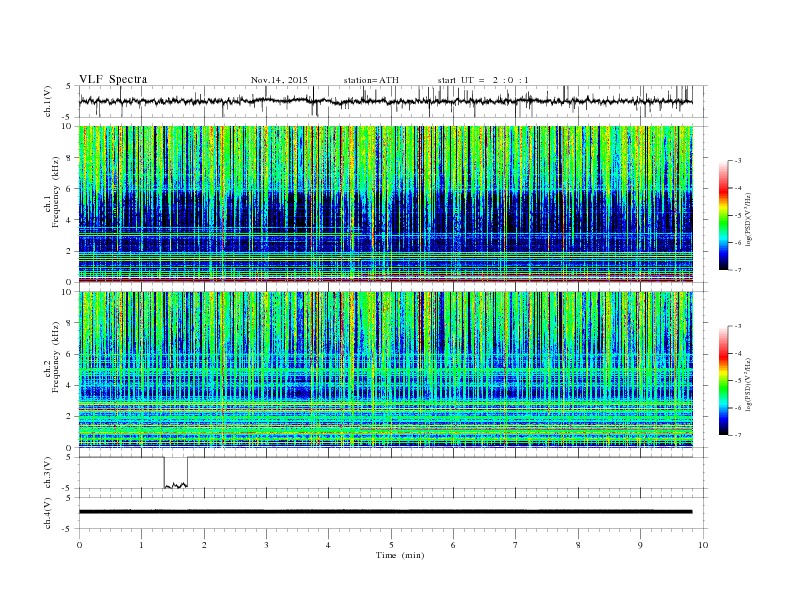This screenshot has height=612, width=792.
Task: Click the -7 label on upper color bar
Action: 737,270
